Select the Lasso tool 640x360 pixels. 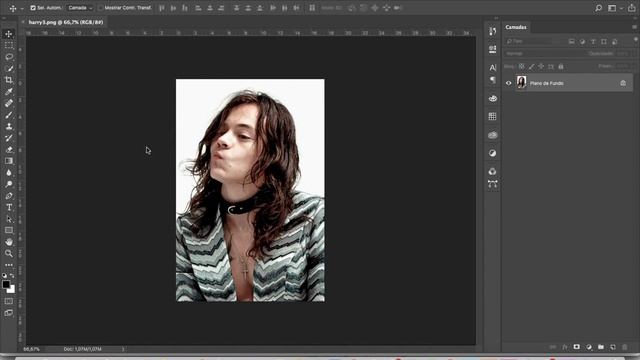tap(9, 57)
